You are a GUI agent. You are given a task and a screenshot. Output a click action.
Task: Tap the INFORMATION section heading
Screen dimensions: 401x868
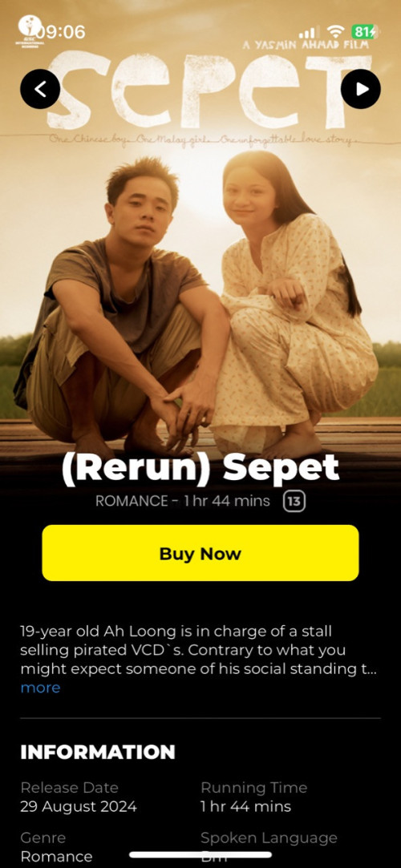click(x=98, y=752)
